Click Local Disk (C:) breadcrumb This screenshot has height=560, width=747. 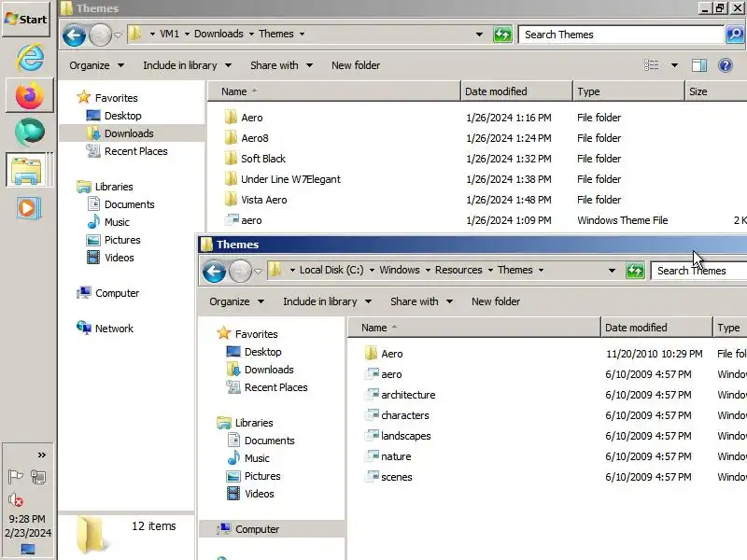(331, 270)
